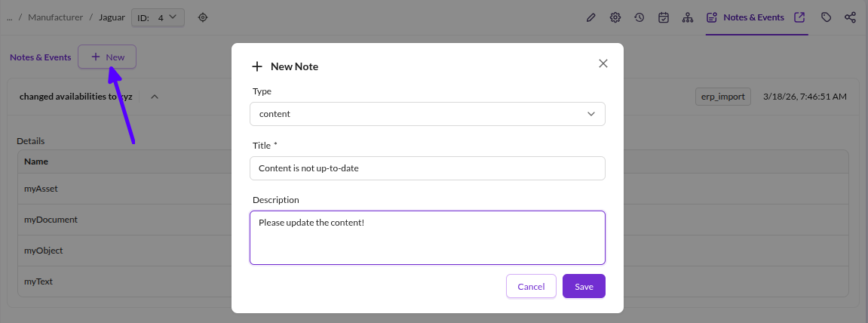
Task: Click the Jaguar breadcrumb
Action: click(112, 17)
